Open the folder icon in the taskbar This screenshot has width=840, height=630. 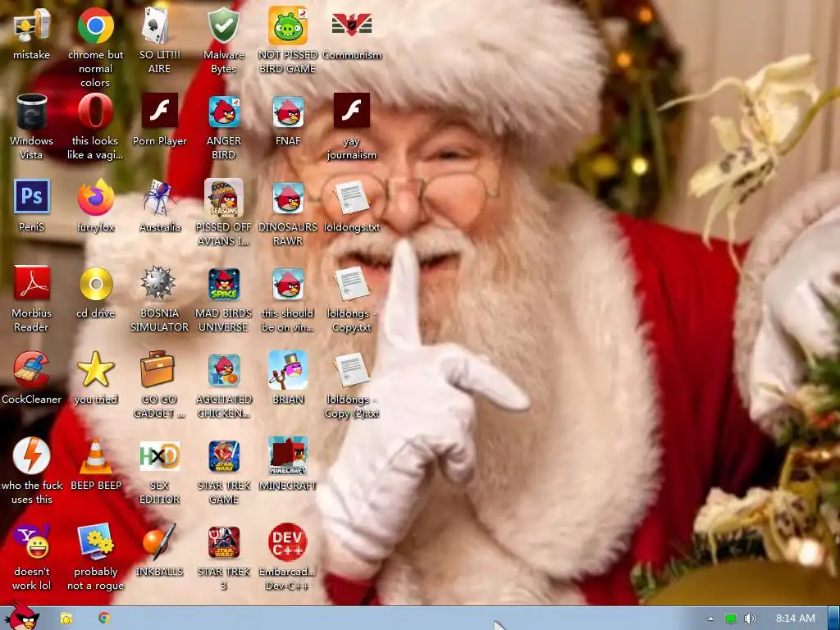click(66, 619)
